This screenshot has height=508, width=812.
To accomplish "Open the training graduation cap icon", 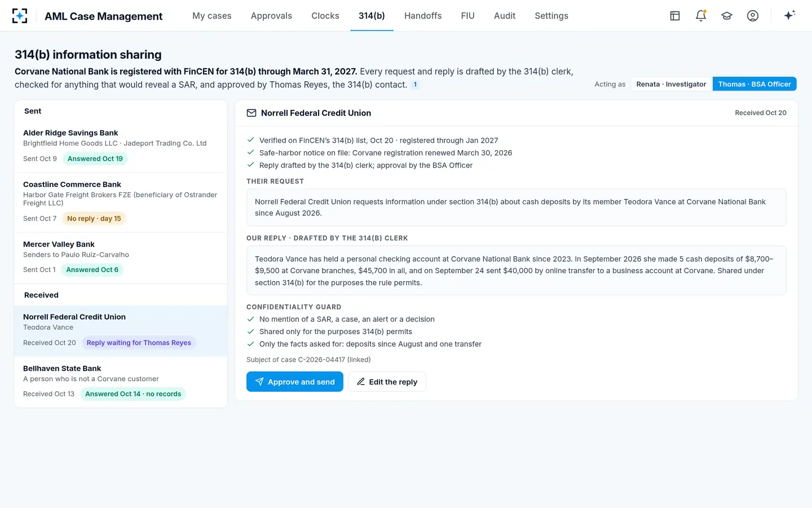I will (727, 16).
